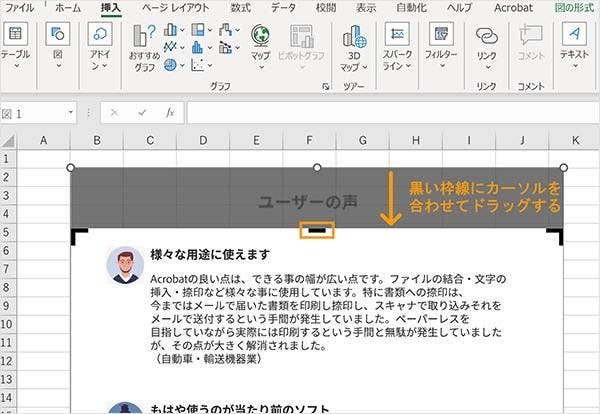Select row 9 header
The image size is (600, 414).
[x=8, y=306]
